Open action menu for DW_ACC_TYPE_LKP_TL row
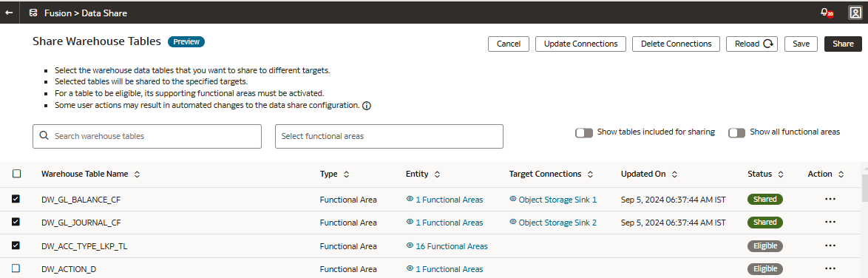Image resolution: width=868 pixels, height=278 pixels. [x=830, y=245]
